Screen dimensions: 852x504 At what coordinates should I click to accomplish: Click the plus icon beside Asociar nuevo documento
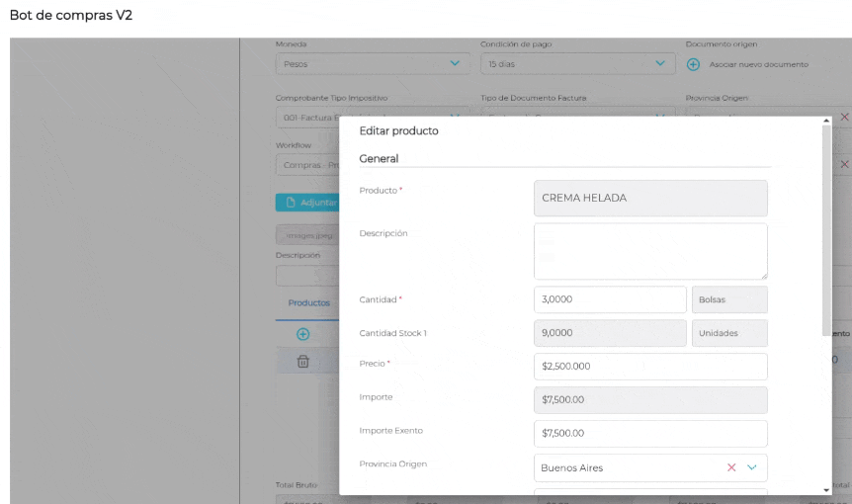693,64
